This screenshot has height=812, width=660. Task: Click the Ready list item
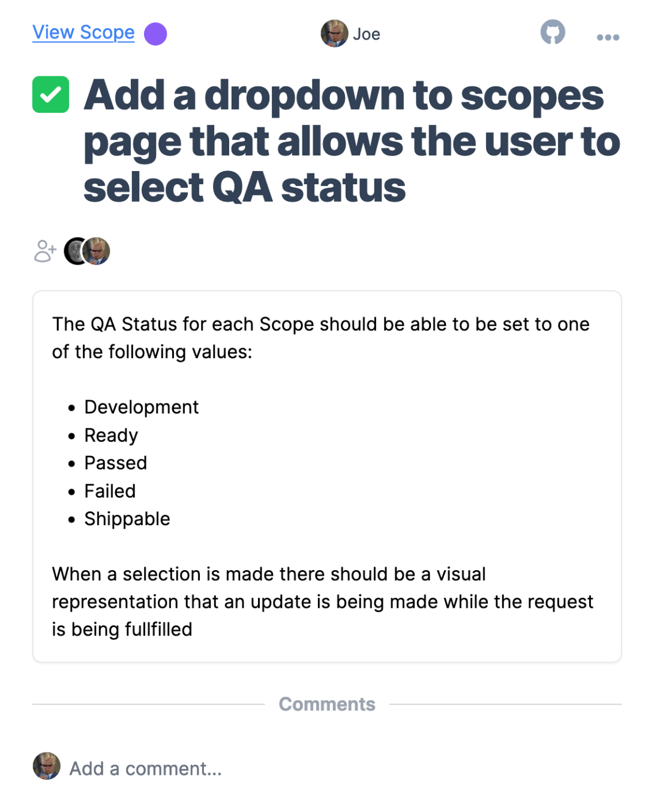[111, 435]
